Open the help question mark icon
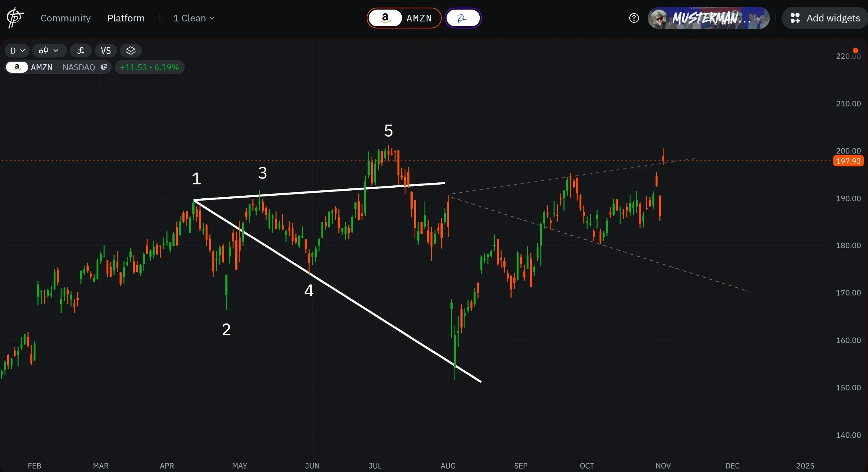This screenshot has width=868, height=472. pos(634,18)
